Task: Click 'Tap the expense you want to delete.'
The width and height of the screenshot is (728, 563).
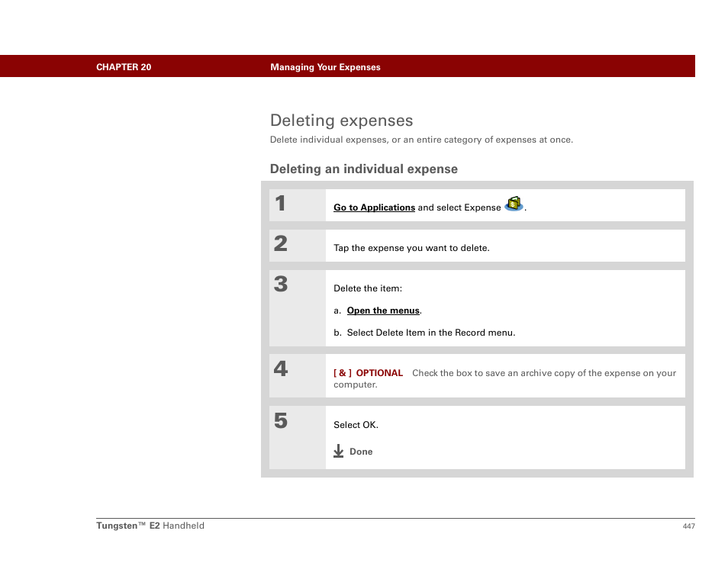Action: tap(411, 248)
